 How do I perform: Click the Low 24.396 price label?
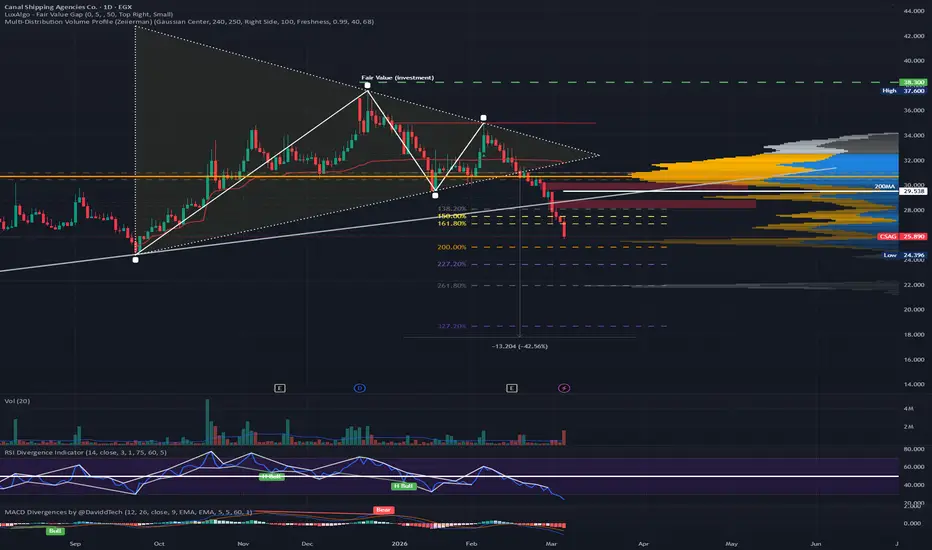[903, 255]
